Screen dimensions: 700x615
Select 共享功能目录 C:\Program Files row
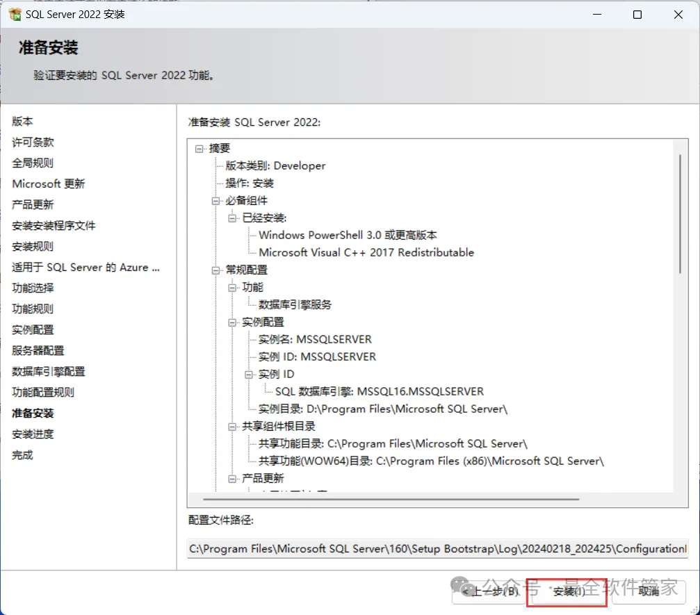(x=393, y=445)
